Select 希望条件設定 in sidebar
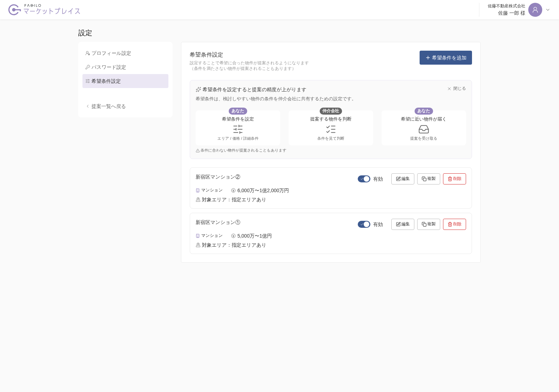The image size is (559, 392). [125, 81]
